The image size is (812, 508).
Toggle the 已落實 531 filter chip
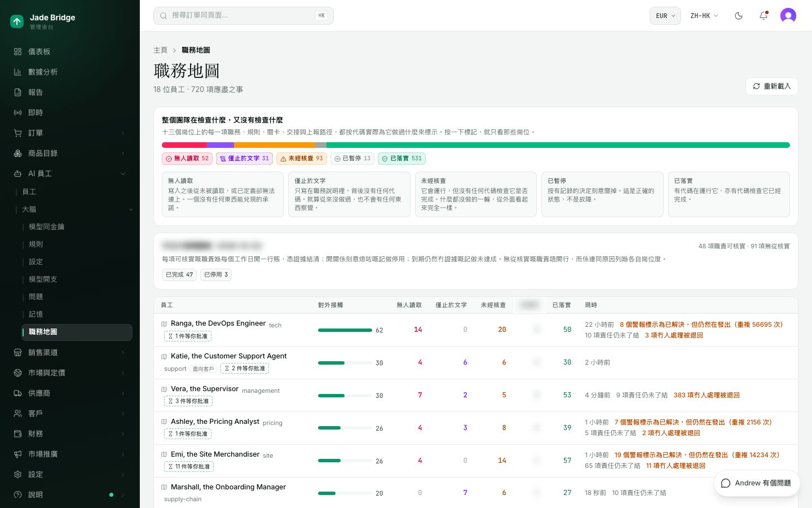tap(401, 159)
